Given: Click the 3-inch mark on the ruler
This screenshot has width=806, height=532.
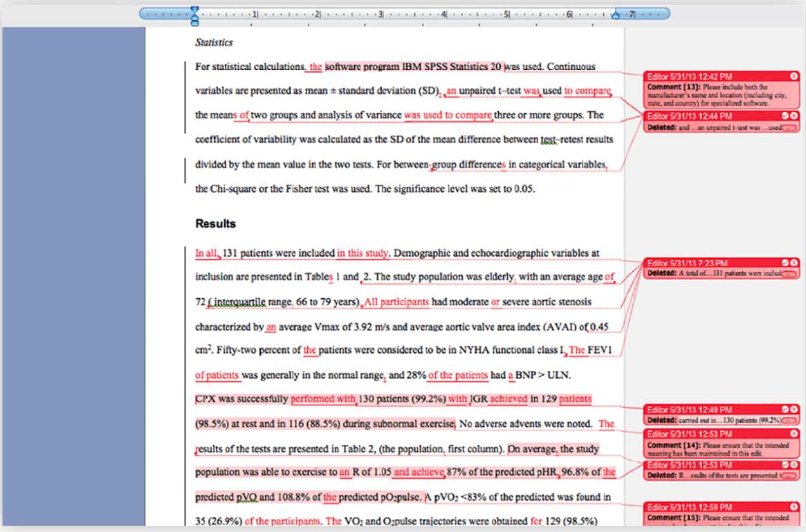Looking at the screenshot, I should click(x=380, y=12).
